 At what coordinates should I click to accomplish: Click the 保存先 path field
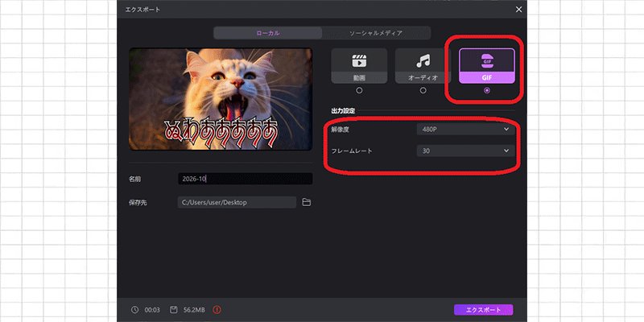coord(237,202)
